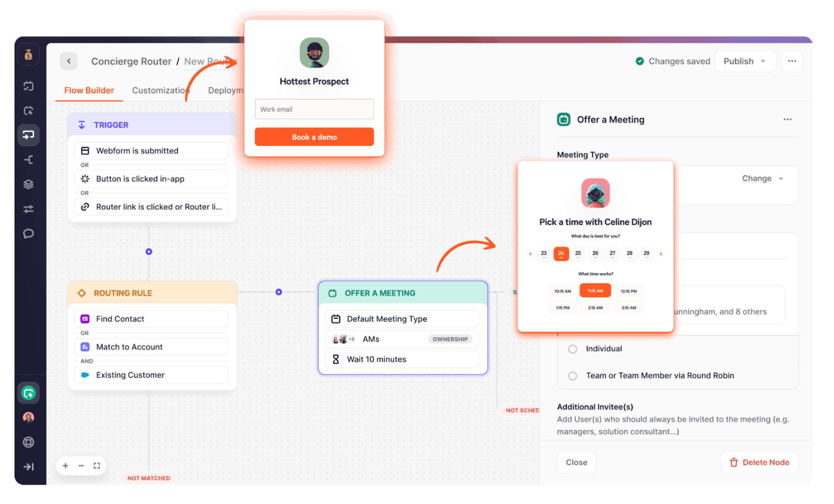Open the ellipsis menu next to Offer a Meeting
834x504 pixels.
click(787, 119)
